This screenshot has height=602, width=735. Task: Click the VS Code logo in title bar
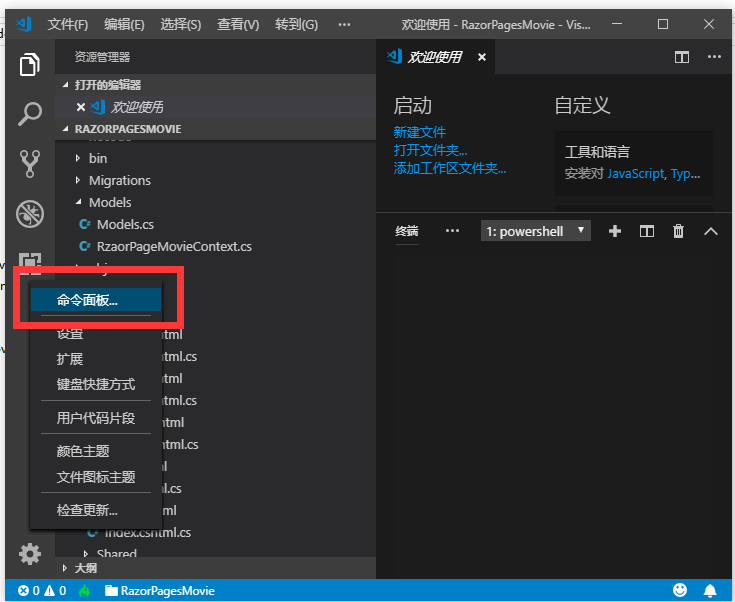pos(23,24)
